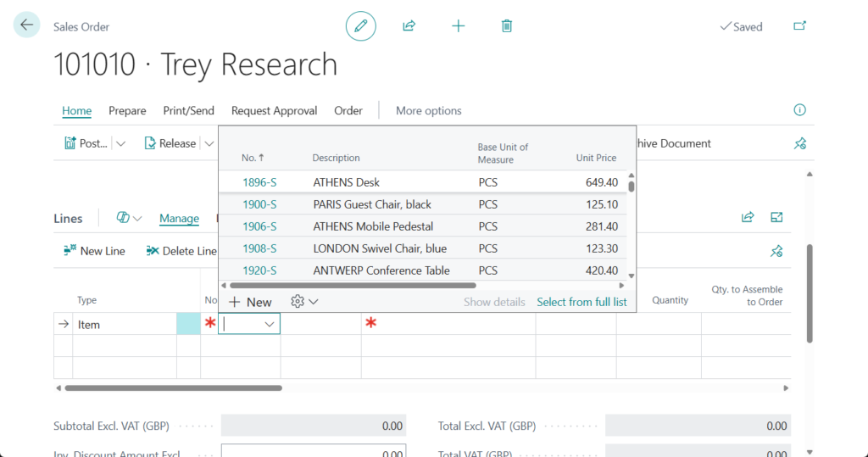Expand the Post dropdown arrow
This screenshot has width=868, height=457.
120,144
